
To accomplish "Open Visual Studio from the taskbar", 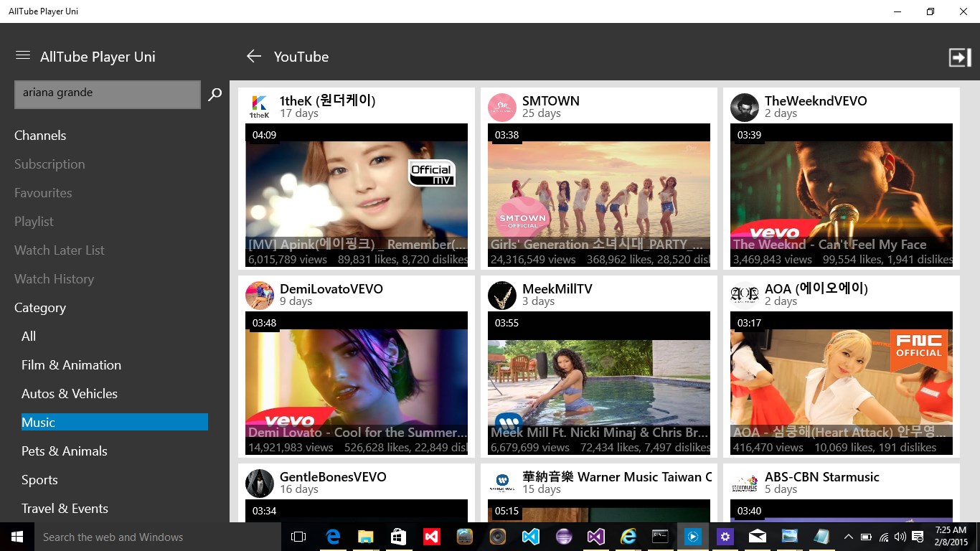I will click(596, 537).
